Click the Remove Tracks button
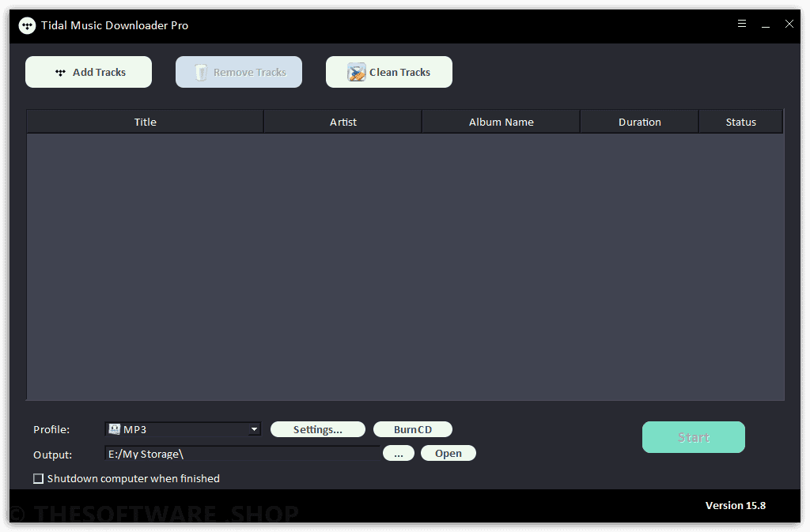Image resolution: width=810 pixels, height=532 pixels. pos(239,72)
